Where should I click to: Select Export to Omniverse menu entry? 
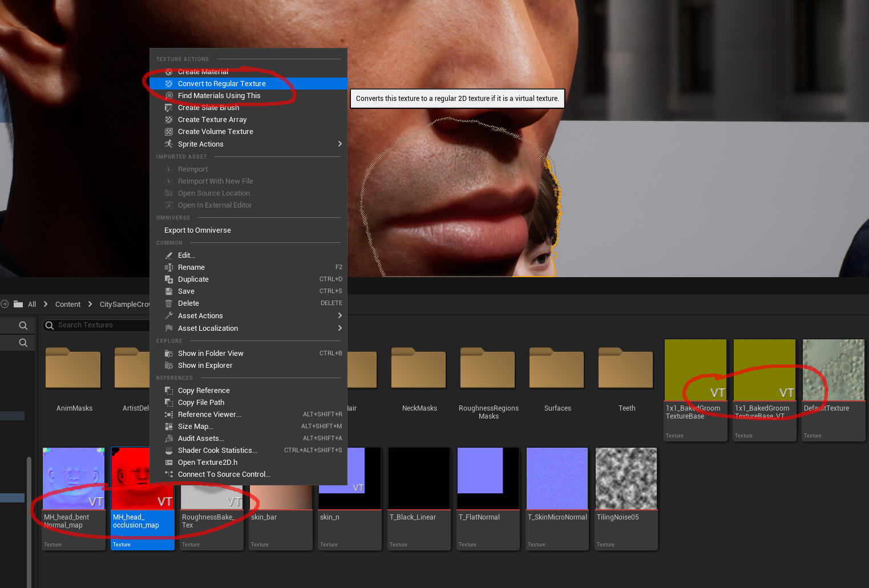point(248,230)
